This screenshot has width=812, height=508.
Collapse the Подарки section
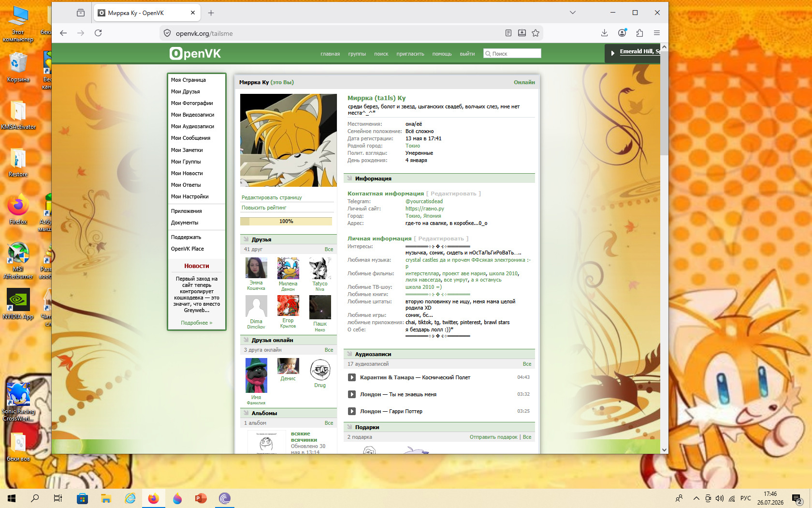[x=349, y=427]
